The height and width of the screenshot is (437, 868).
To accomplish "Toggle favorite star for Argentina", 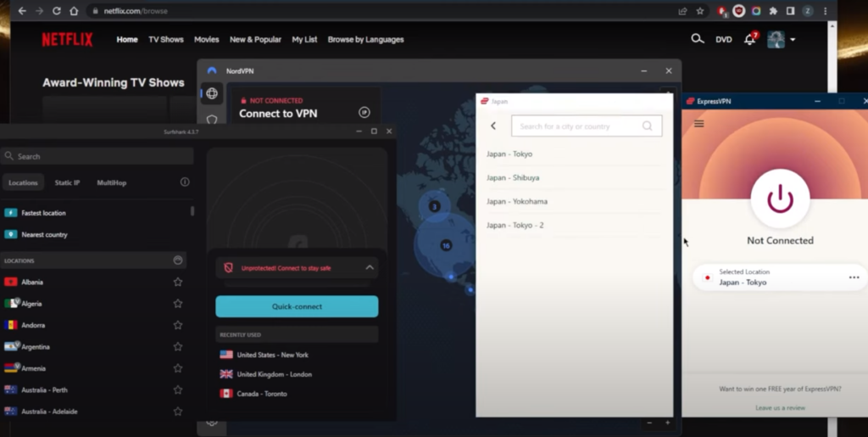I will pyautogui.click(x=178, y=346).
